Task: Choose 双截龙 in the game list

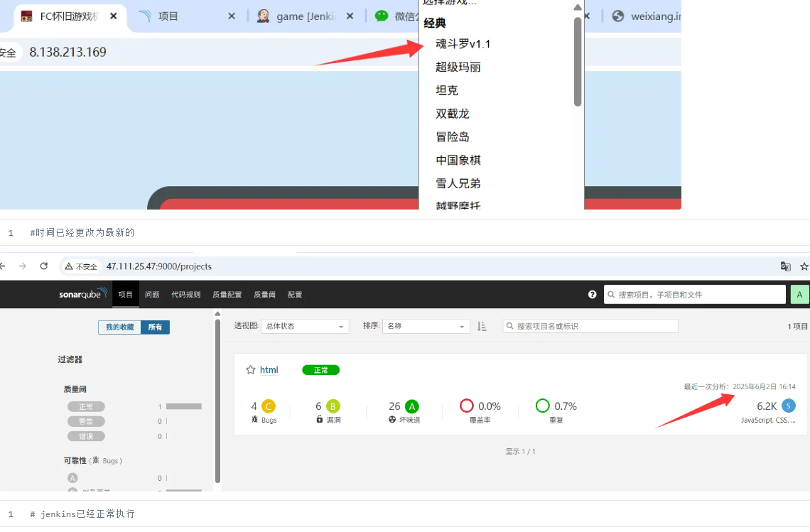Action: (453, 114)
